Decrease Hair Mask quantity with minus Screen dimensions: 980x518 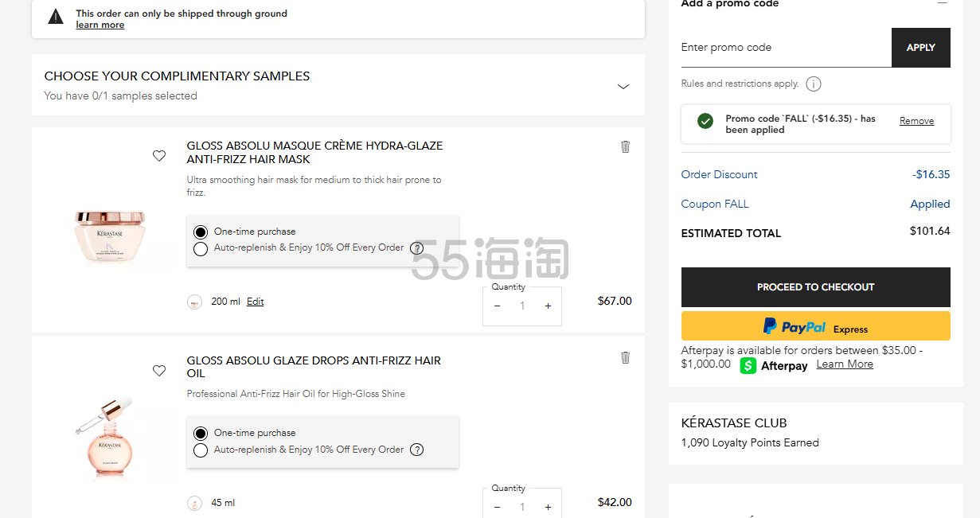(498, 306)
